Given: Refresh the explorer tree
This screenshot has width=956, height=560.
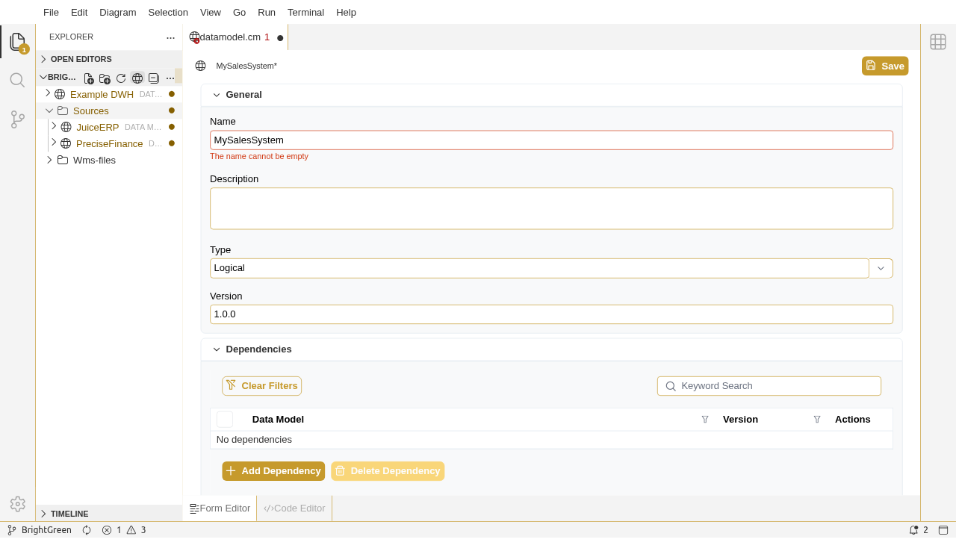Looking at the screenshot, I should [121, 78].
